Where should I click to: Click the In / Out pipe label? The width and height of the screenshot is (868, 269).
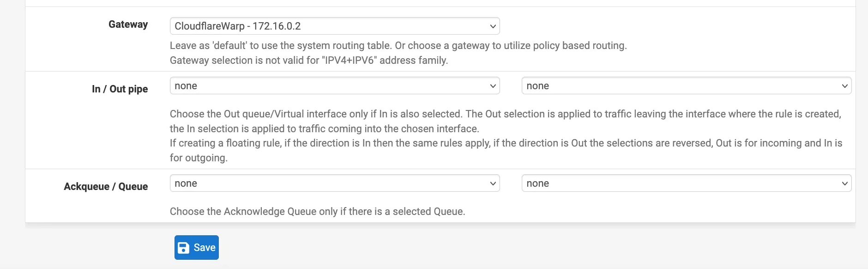[120, 89]
